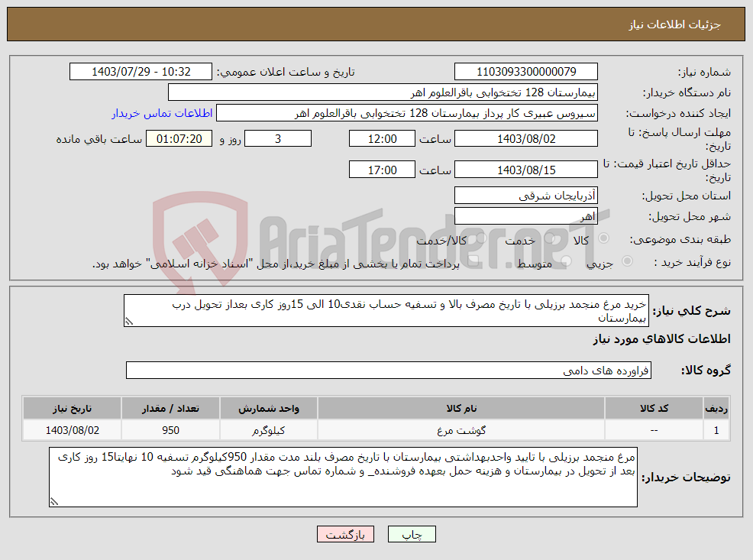Viewport: 753px width, 560px height.
Task: Click the price validity date 1403/08/15 field
Action: [x=526, y=170]
